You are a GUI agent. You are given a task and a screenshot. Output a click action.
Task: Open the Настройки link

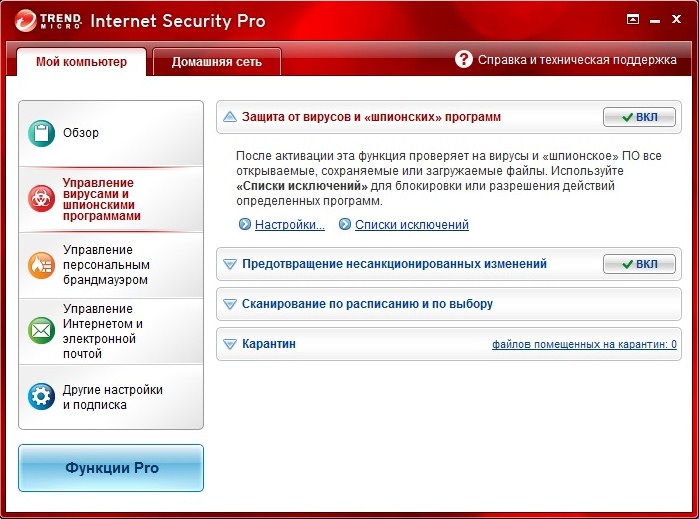290,225
